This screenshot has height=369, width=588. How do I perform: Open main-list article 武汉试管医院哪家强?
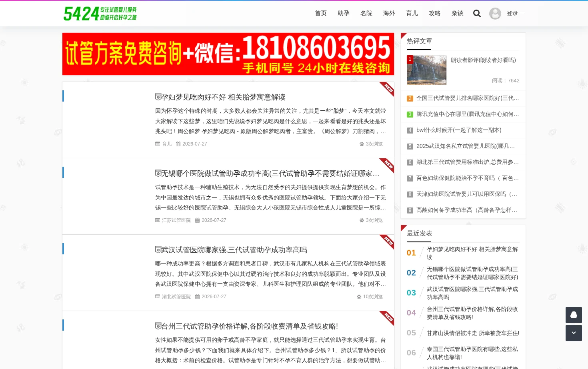tap(234, 250)
